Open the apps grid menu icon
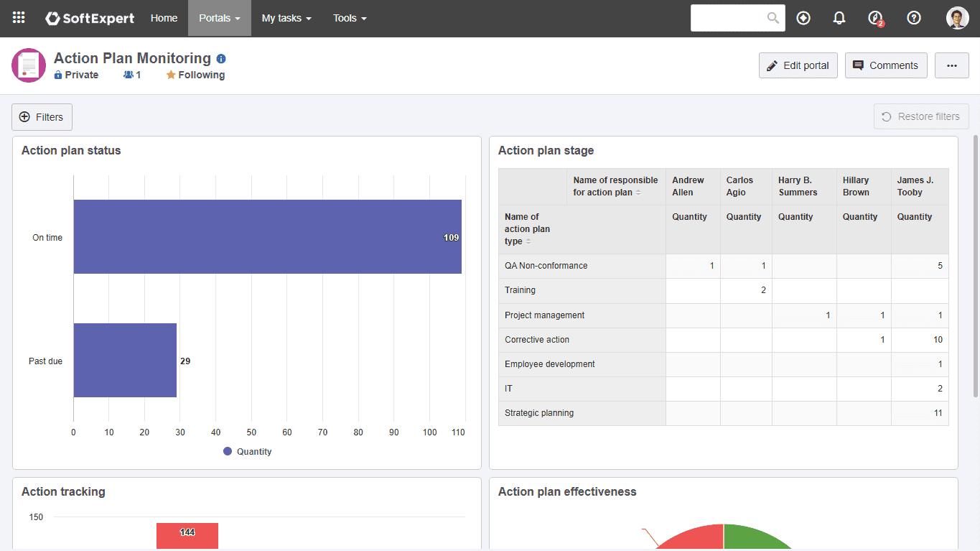The height and width of the screenshot is (551, 980). pyautogui.click(x=19, y=18)
